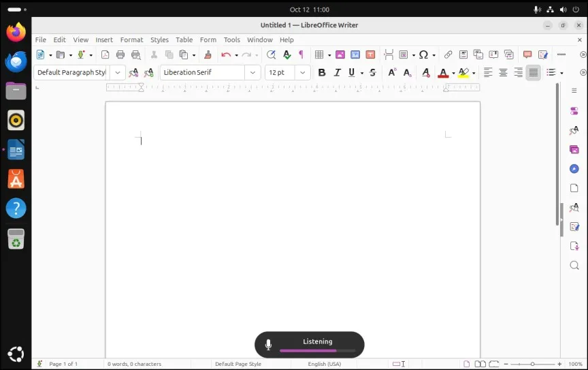This screenshot has height=370, width=588.
Task: Click the Superscript icon
Action: pyautogui.click(x=392, y=72)
